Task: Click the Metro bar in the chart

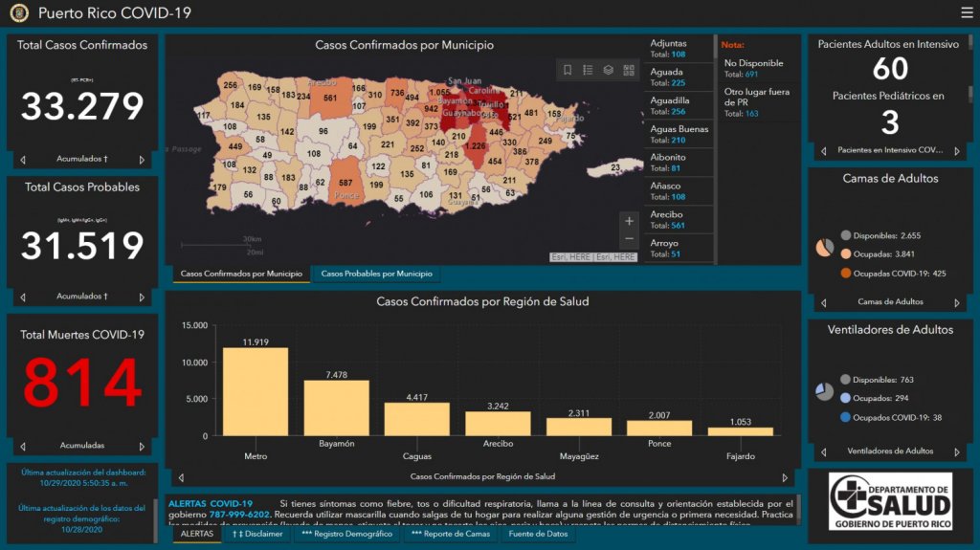Action: point(255,391)
